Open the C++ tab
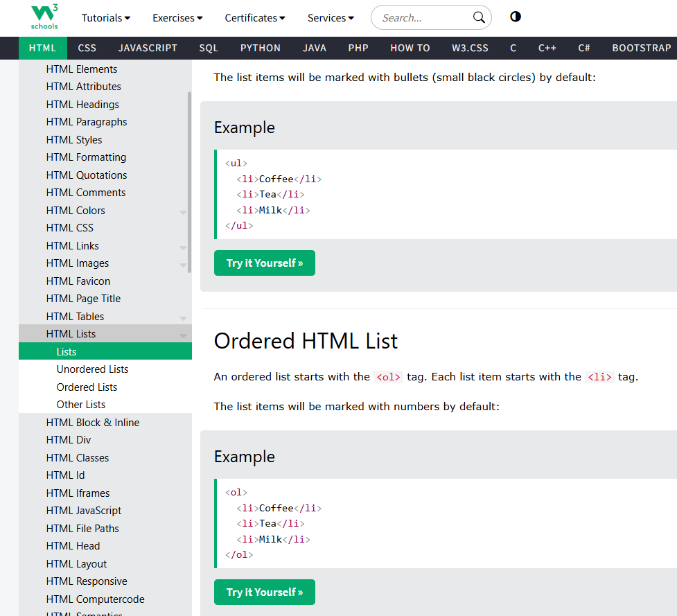Image resolution: width=677 pixels, height=616 pixels. point(547,48)
